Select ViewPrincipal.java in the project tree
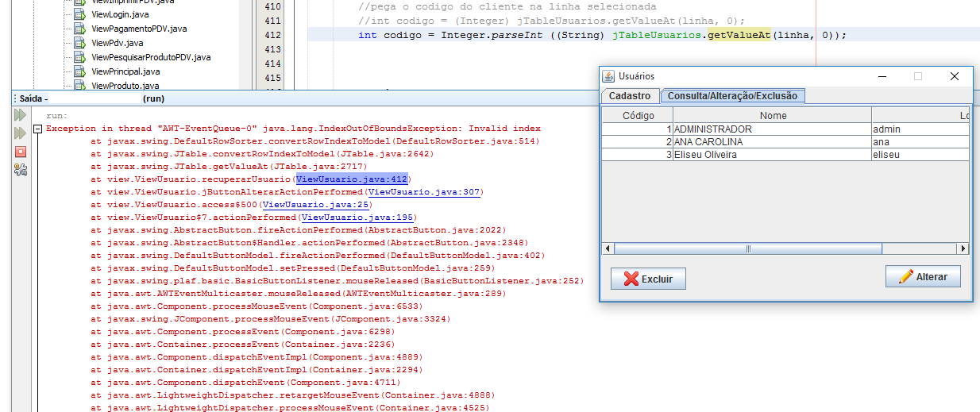 (x=125, y=71)
